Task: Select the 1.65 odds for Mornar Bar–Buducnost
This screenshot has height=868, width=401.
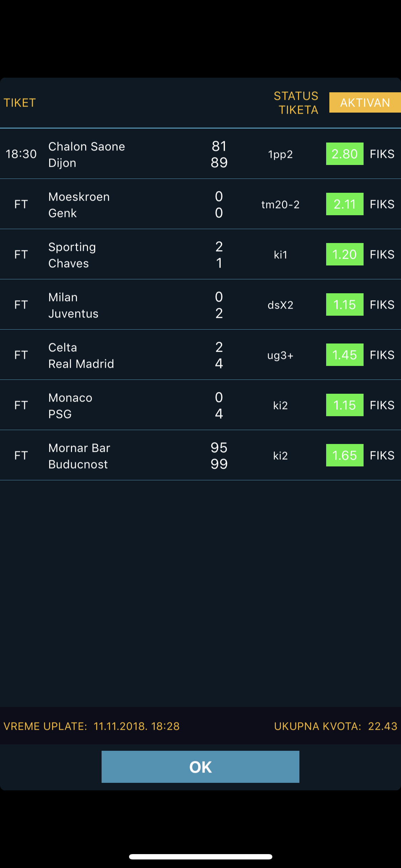Action: coord(345,455)
